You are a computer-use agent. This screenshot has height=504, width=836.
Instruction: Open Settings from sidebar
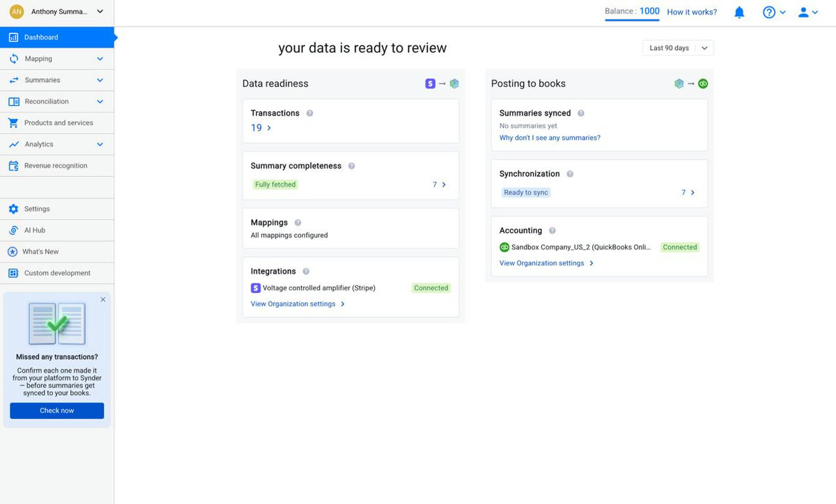point(57,209)
